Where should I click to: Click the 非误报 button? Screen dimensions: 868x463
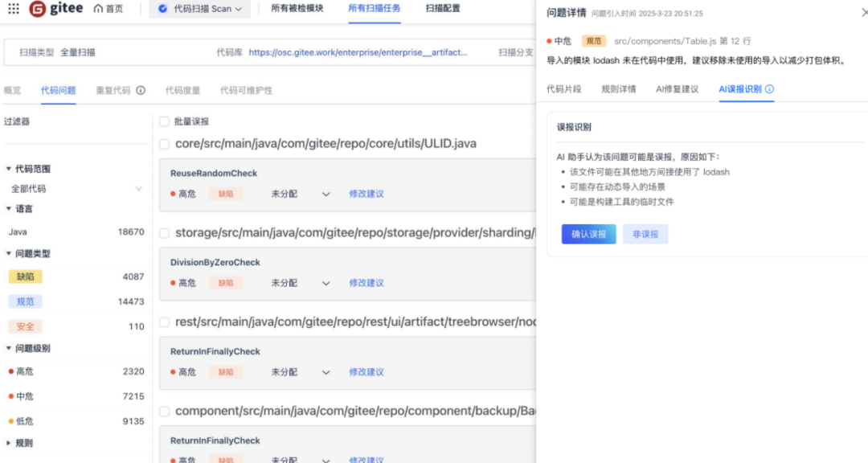click(x=645, y=234)
